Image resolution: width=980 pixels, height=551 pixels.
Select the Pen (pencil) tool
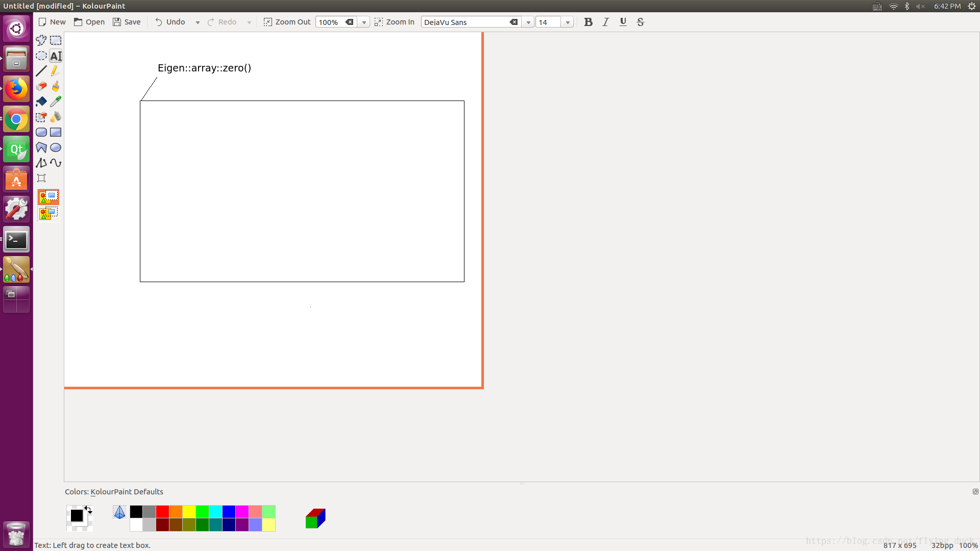(56, 71)
